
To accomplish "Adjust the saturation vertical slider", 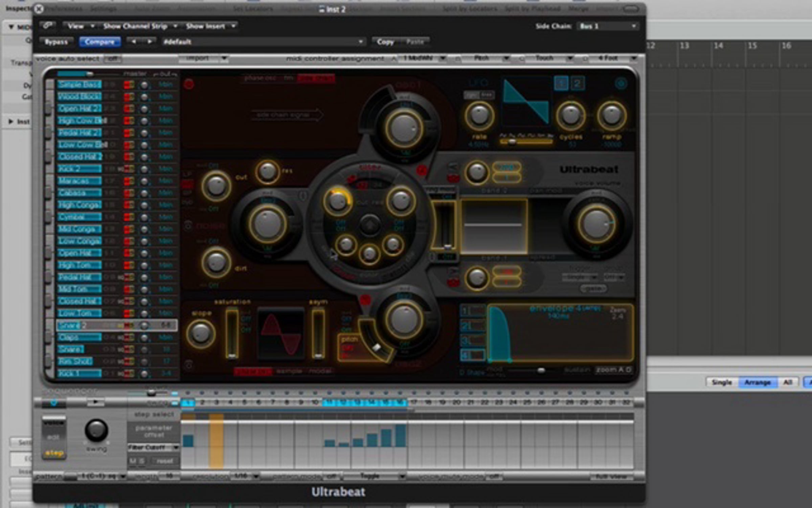I will point(232,334).
